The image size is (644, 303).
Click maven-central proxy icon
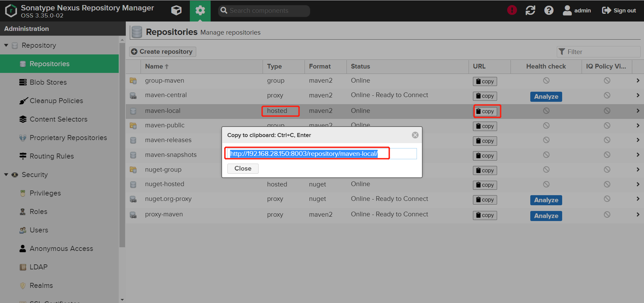133,96
